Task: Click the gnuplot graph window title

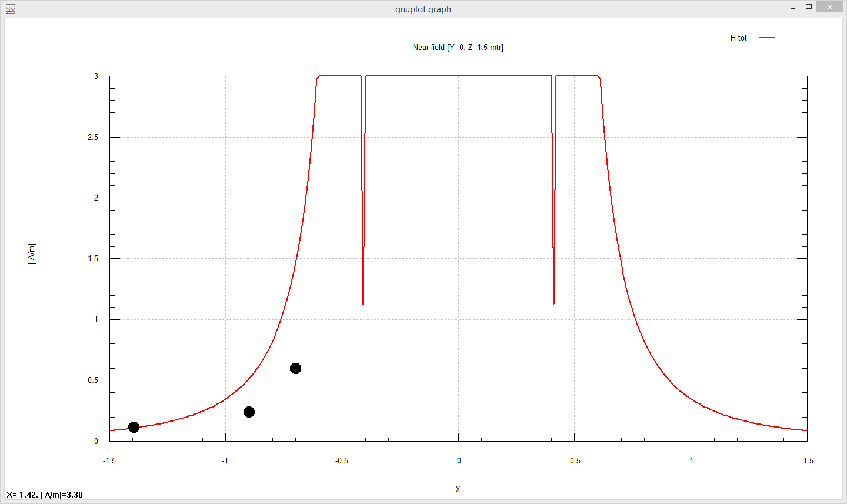Action: (423, 9)
